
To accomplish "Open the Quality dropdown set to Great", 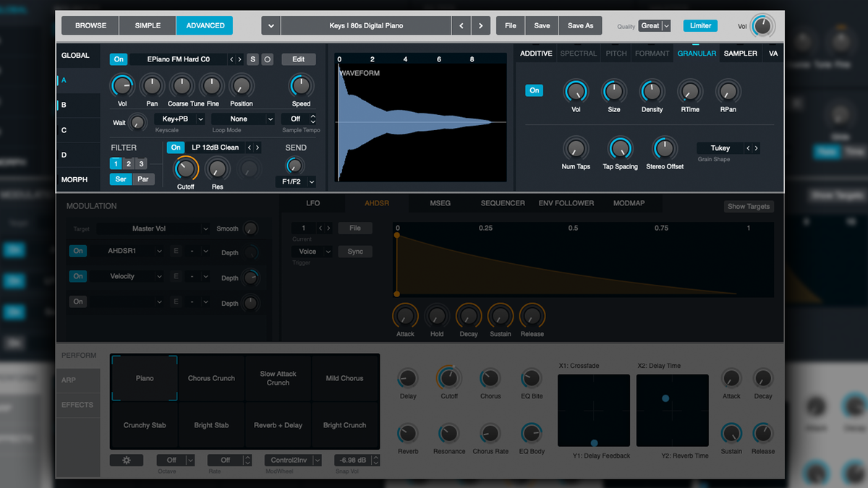I will click(x=653, y=25).
